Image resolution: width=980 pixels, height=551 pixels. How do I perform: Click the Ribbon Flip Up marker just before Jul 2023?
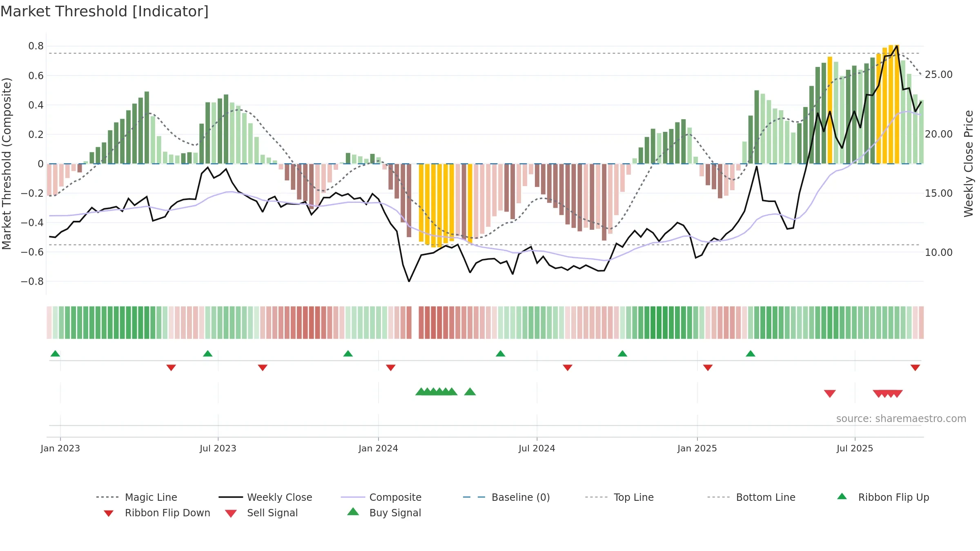tap(207, 353)
